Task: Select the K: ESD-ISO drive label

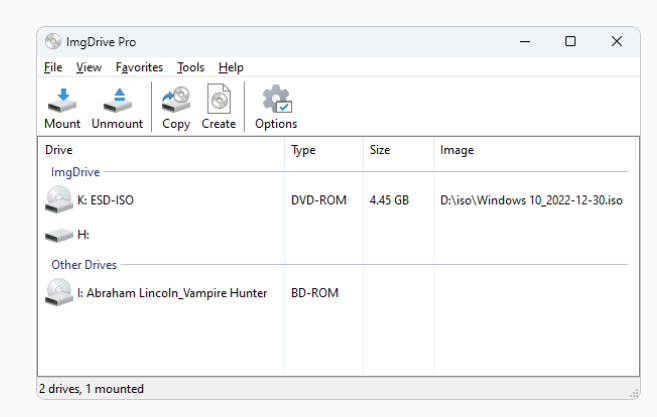Action: 106,200
